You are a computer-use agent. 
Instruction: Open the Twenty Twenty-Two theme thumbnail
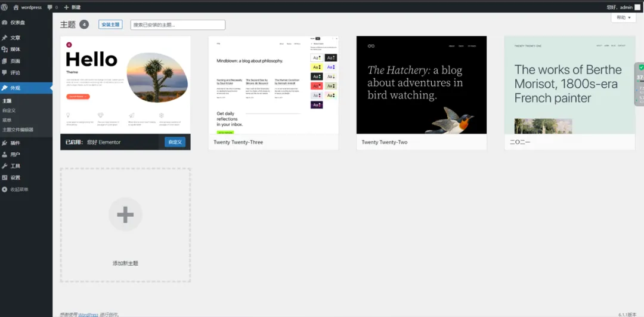pos(422,85)
